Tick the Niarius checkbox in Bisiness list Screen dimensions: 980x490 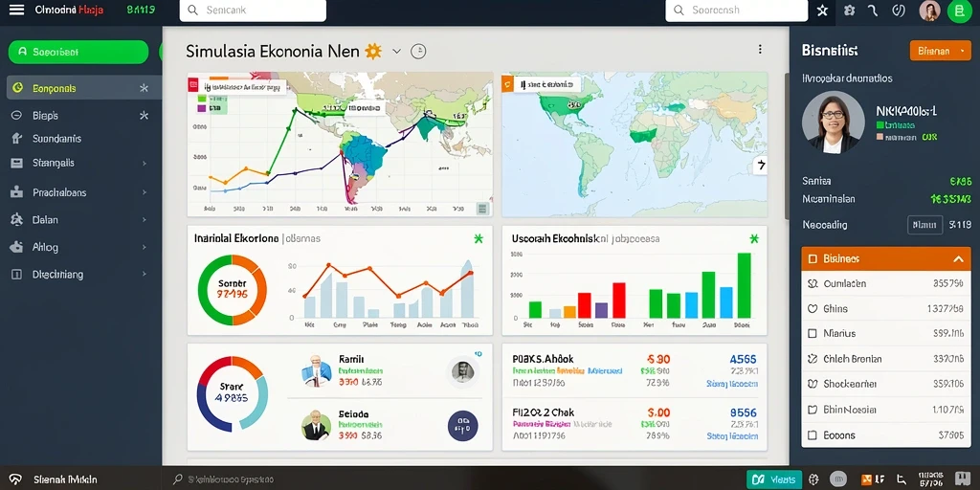click(813, 334)
